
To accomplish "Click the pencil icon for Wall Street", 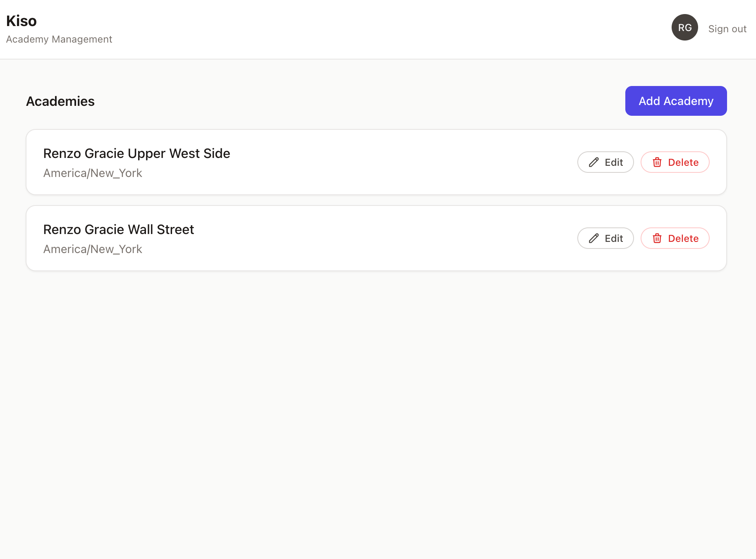I will 593,238.
